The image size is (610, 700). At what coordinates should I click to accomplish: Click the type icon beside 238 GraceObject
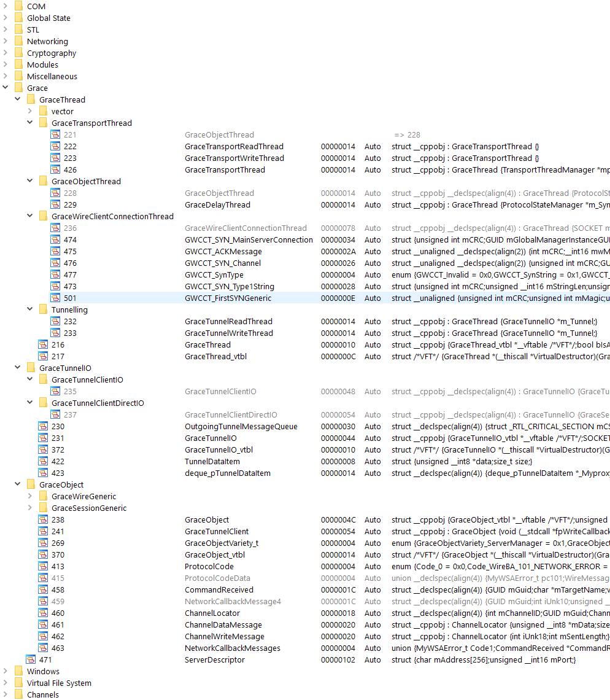(43, 519)
